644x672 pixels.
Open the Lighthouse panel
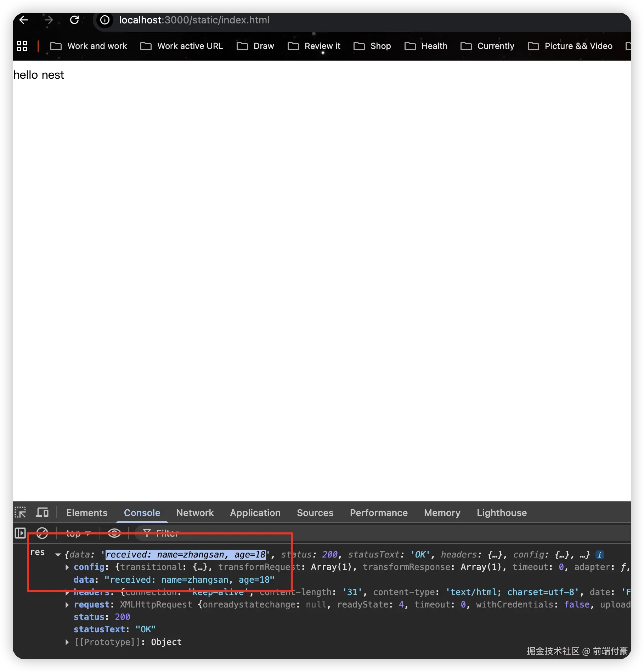(501, 513)
